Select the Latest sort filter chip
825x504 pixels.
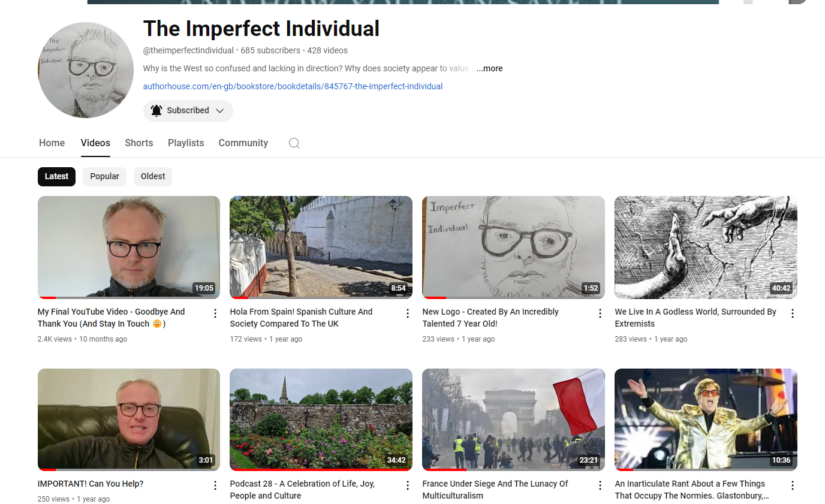coord(56,176)
